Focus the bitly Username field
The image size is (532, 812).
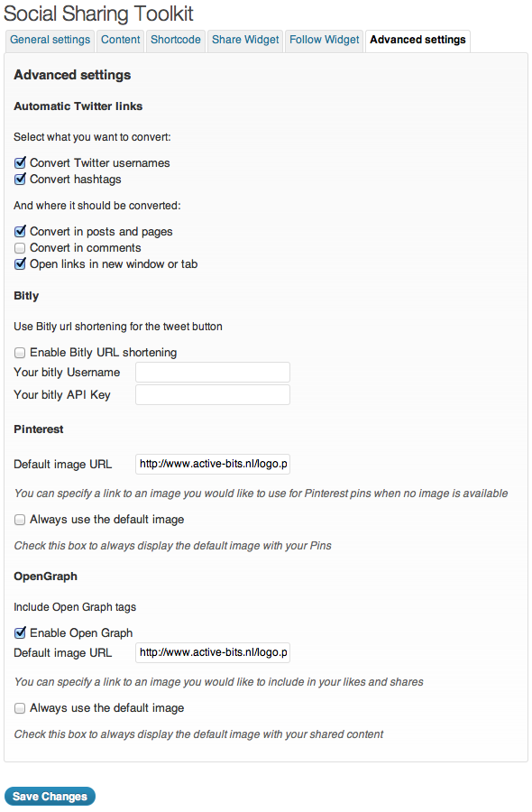[213, 373]
